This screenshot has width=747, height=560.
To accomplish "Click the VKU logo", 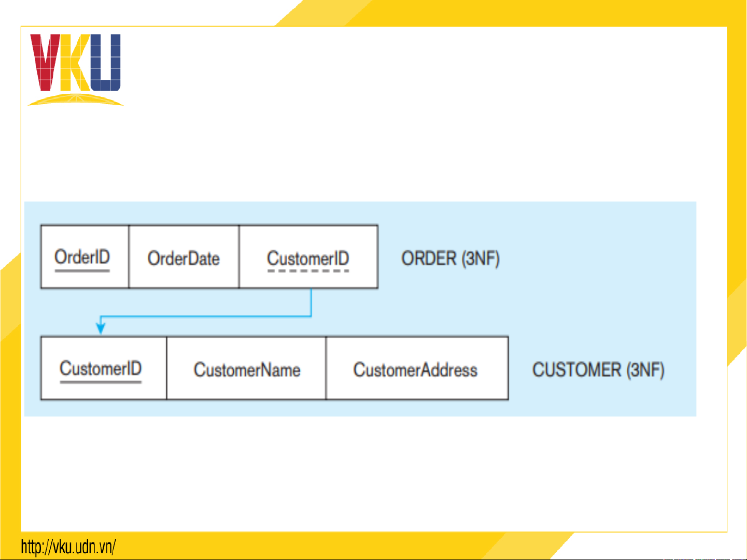I will click(75, 69).
